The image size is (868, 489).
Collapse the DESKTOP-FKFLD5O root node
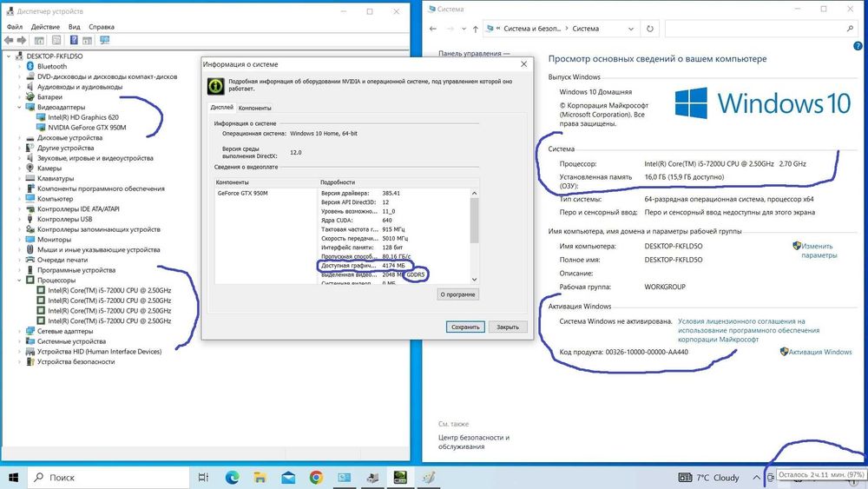pyautogui.click(x=9, y=56)
